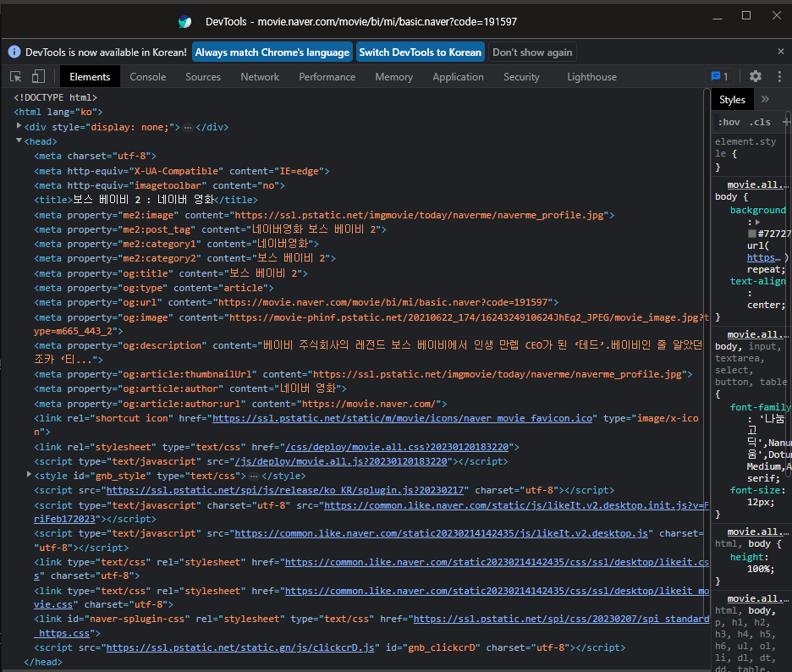Image resolution: width=792 pixels, height=672 pixels.
Task: Open the Performance tab
Action: coord(327,77)
